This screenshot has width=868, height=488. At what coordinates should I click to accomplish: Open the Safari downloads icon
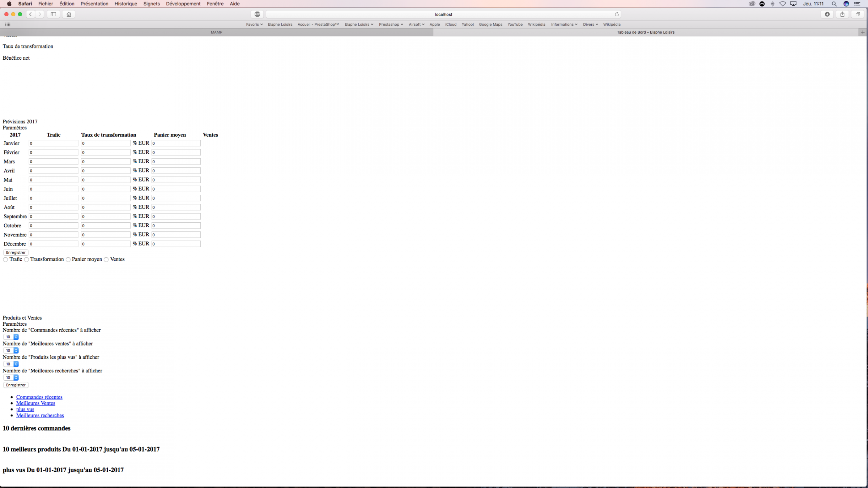pyautogui.click(x=827, y=14)
